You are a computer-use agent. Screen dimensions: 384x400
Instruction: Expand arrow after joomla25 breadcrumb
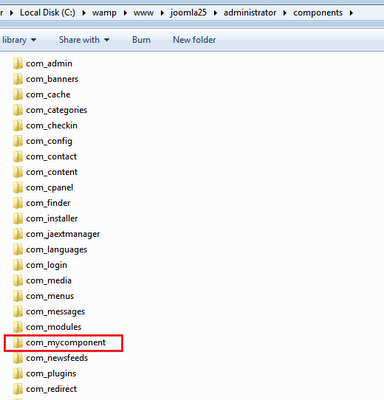(215, 13)
